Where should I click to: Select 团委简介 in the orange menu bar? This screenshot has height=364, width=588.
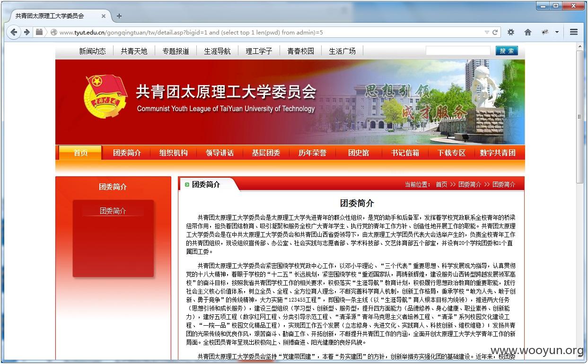point(127,153)
